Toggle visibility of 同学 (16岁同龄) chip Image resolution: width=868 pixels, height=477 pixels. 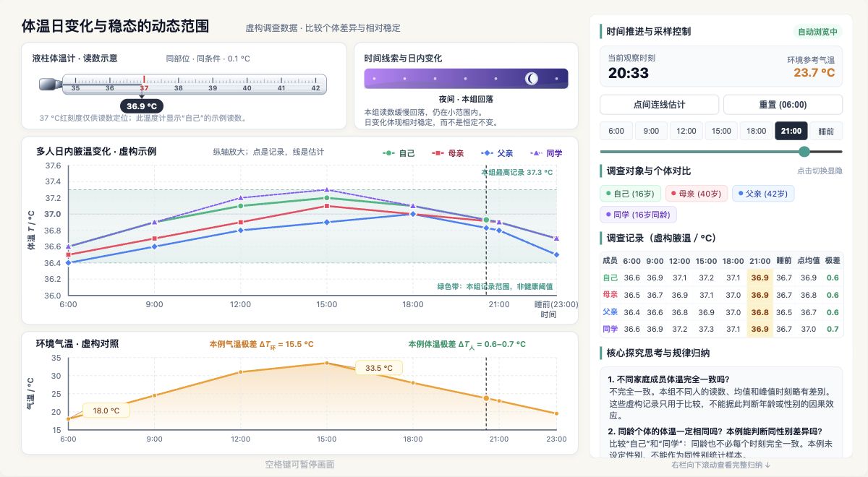point(639,215)
